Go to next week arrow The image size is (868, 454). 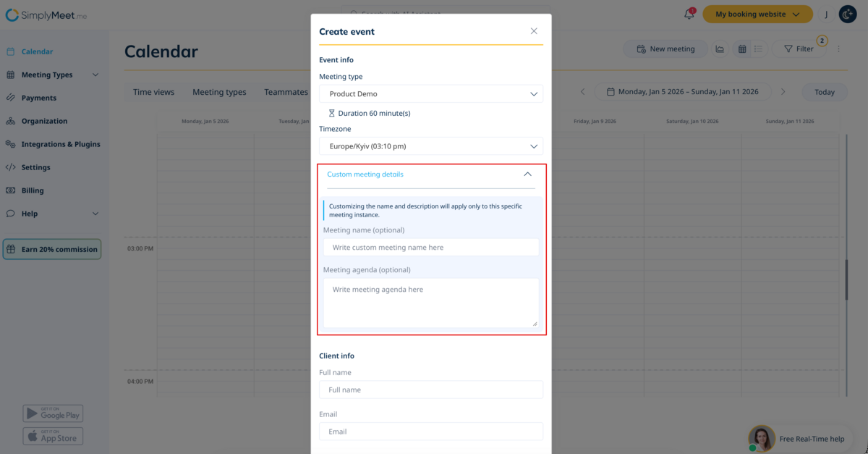point(782,92)
